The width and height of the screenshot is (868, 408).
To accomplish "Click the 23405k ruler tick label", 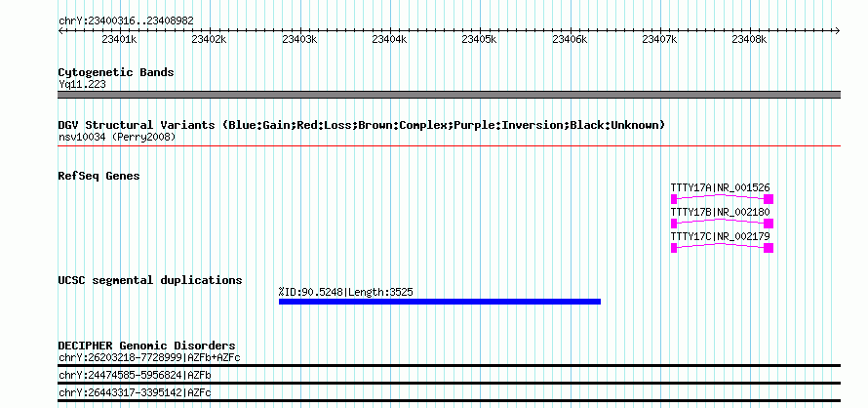I will coord(480,39).
